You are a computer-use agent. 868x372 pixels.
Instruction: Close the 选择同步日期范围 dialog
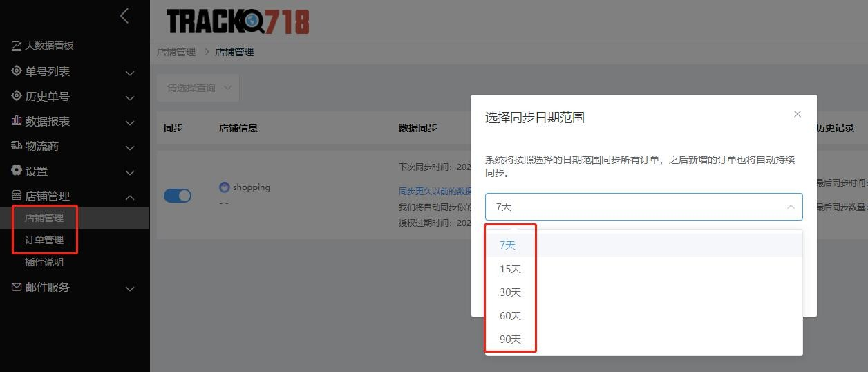pyautogui.click(x=798, y=114)
